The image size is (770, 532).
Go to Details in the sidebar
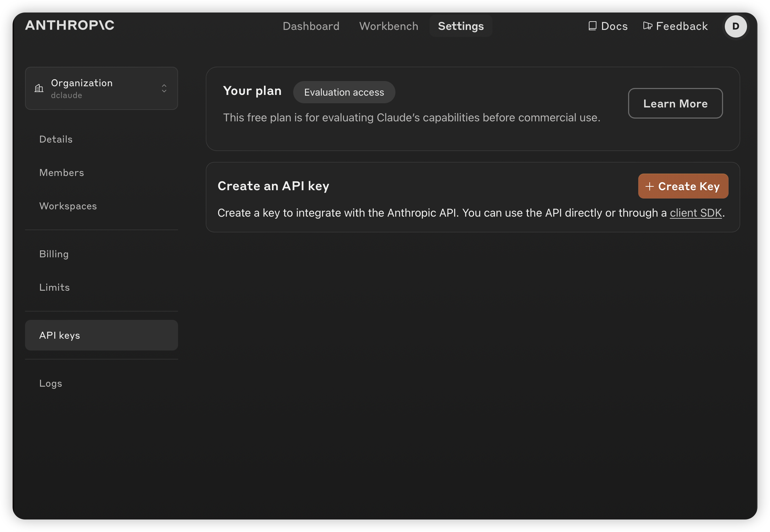[56, 139]
